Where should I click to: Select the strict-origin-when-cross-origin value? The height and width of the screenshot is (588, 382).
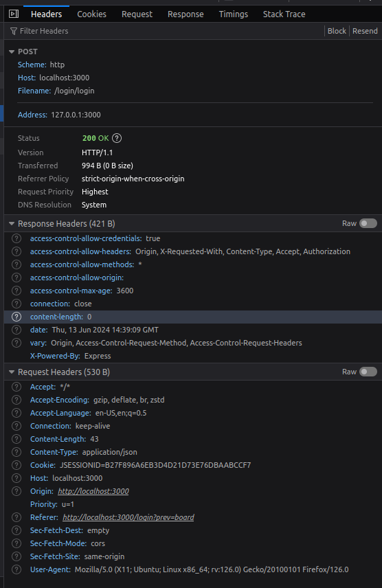[133, 179]
